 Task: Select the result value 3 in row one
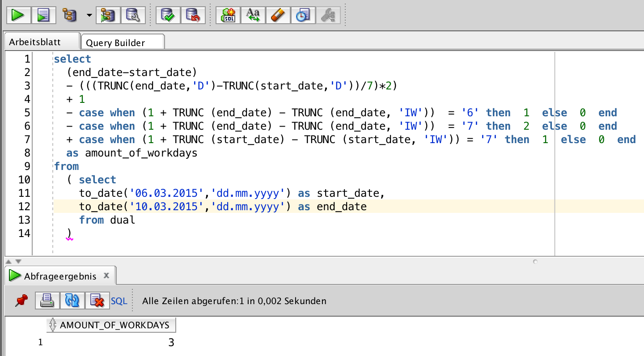point(171,342)
